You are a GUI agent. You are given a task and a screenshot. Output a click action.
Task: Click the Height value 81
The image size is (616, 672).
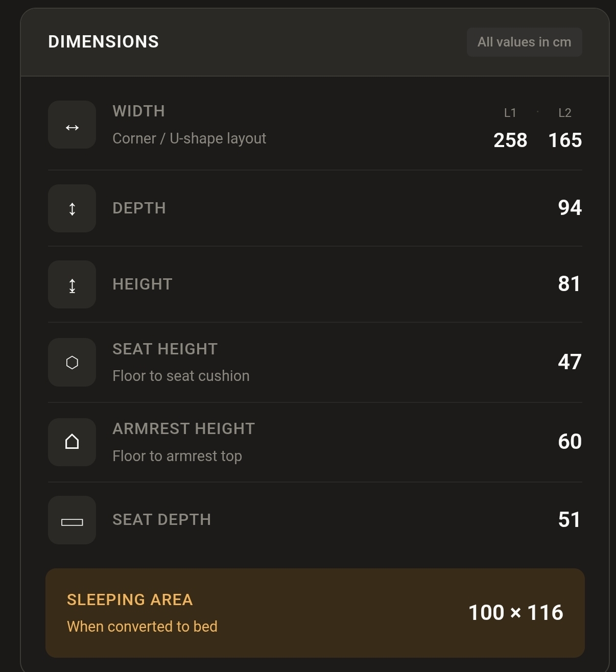[570, 284]
